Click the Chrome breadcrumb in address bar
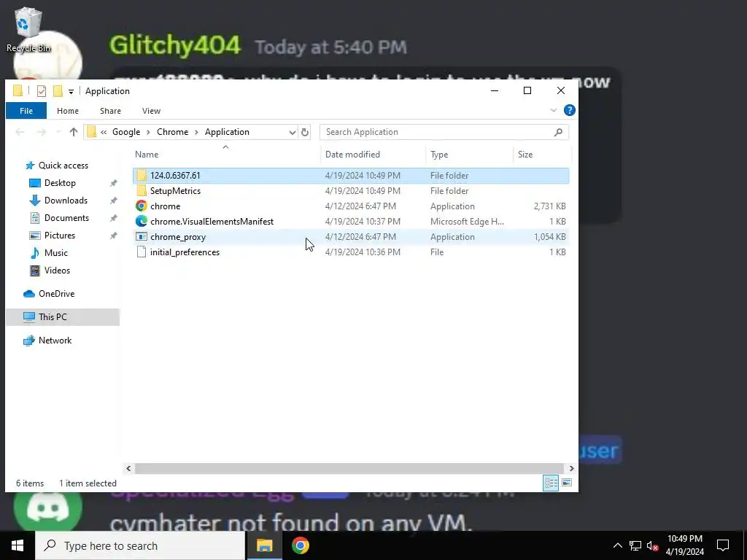Image resolution: width=747 pixels, height=560 pixels. 172,132
